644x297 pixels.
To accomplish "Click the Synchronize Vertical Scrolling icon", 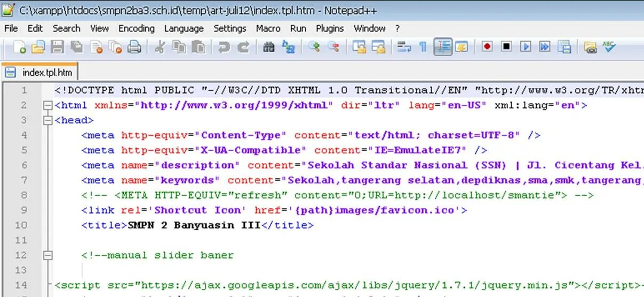I will 359,47.
